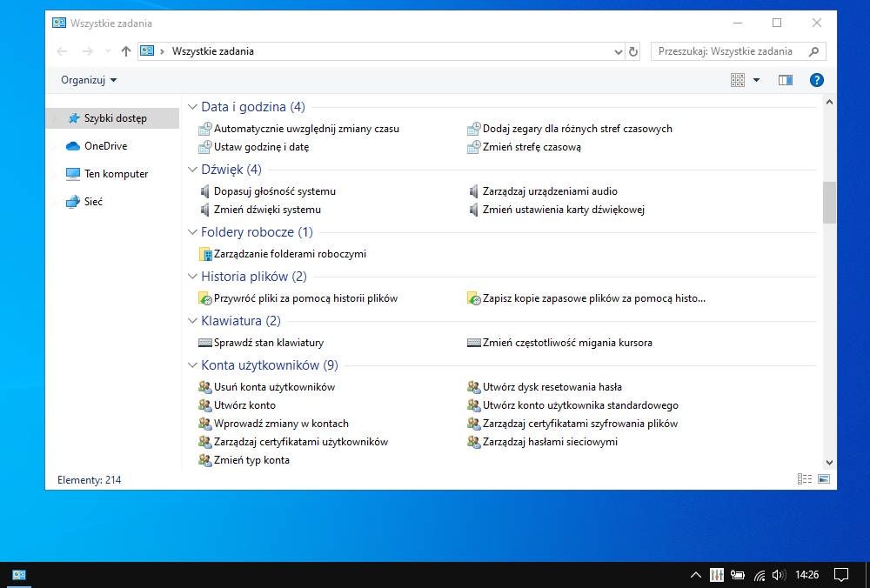
Task: Show hidden tray icons chevron
Action: (x=694, y=575)
